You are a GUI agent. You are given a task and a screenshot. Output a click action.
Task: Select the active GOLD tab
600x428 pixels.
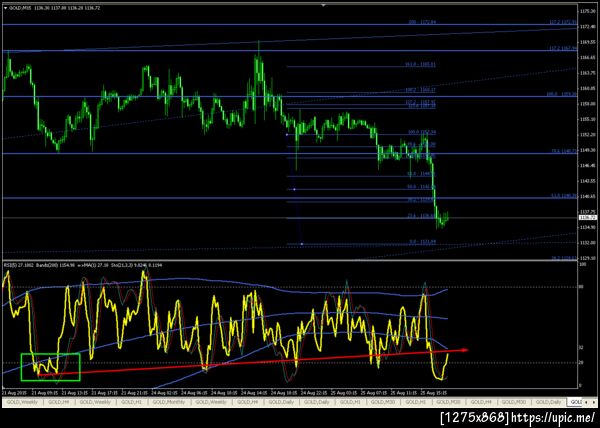tap(574, 402)
